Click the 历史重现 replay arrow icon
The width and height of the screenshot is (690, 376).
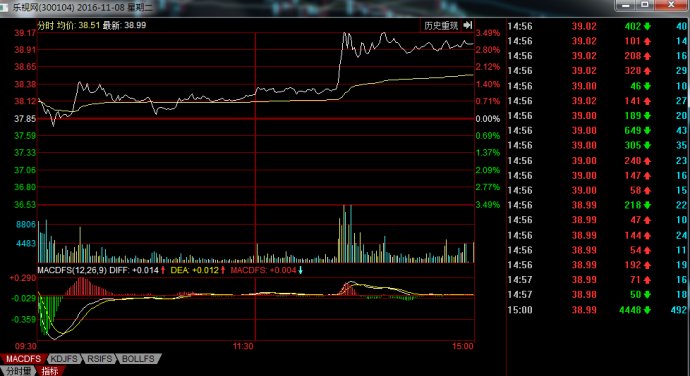(x=468, y=26)
